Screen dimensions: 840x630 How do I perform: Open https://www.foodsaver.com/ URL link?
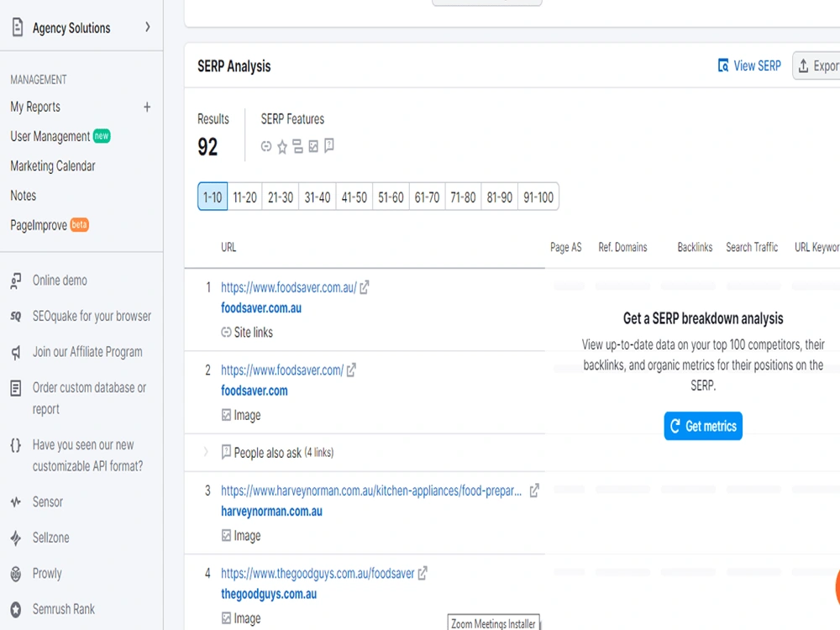[282, 370]
